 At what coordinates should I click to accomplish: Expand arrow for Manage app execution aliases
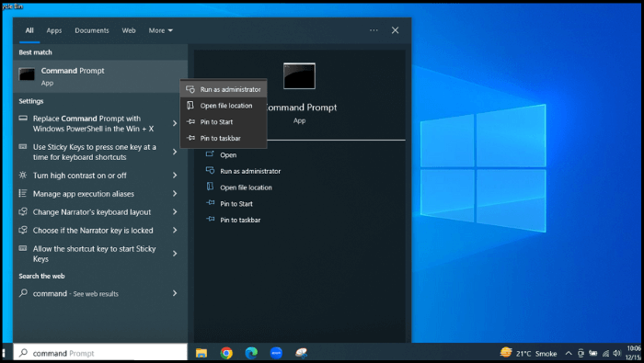(175, 194)
